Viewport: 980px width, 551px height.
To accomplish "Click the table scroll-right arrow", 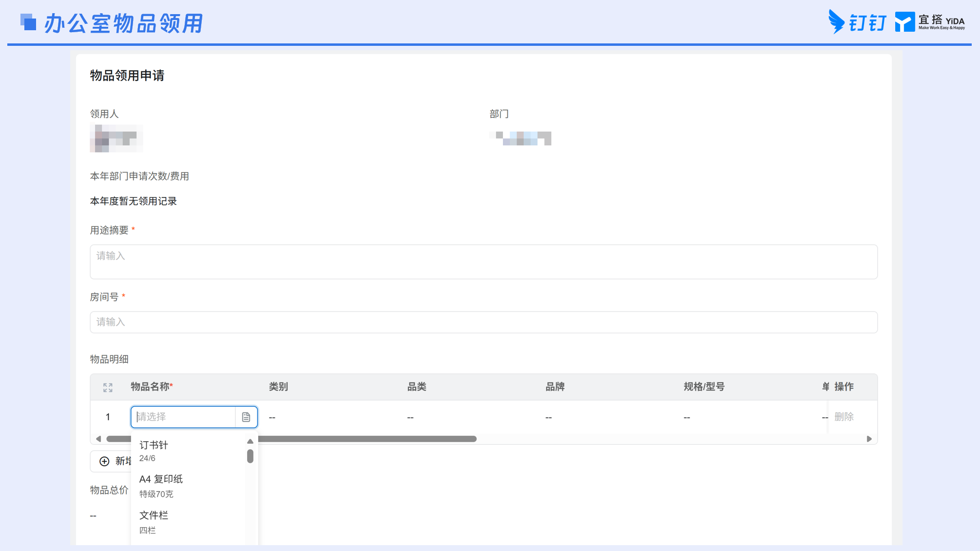I will pos(869,439).
